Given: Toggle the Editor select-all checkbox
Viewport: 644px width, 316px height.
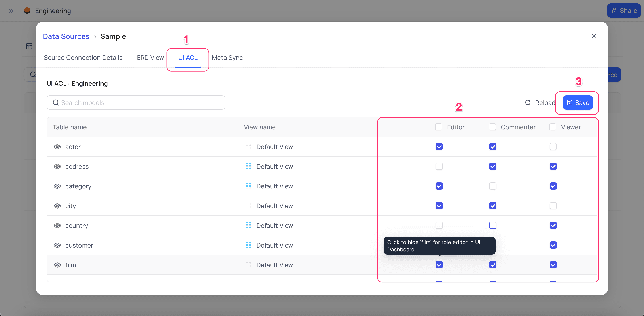Looking at the screenshot, I should (439, 127).
